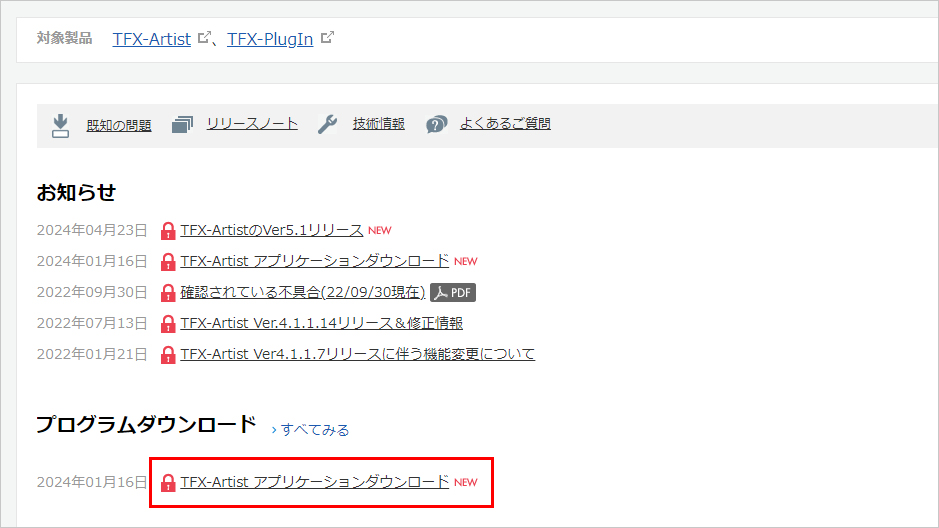Open TFX-Artist Ver.4.1.1.14リリース&修正情報 link
939x528 pixels.
(x=322, y=324)
